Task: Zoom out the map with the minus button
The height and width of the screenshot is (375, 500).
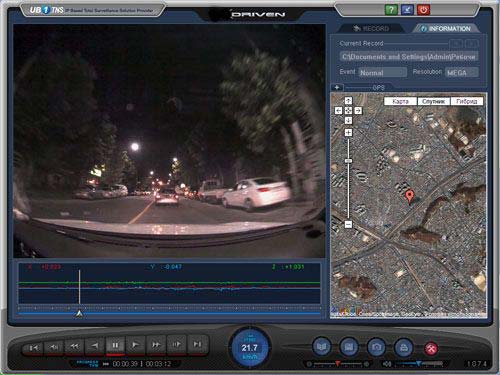Action: (x=348, y=224)
